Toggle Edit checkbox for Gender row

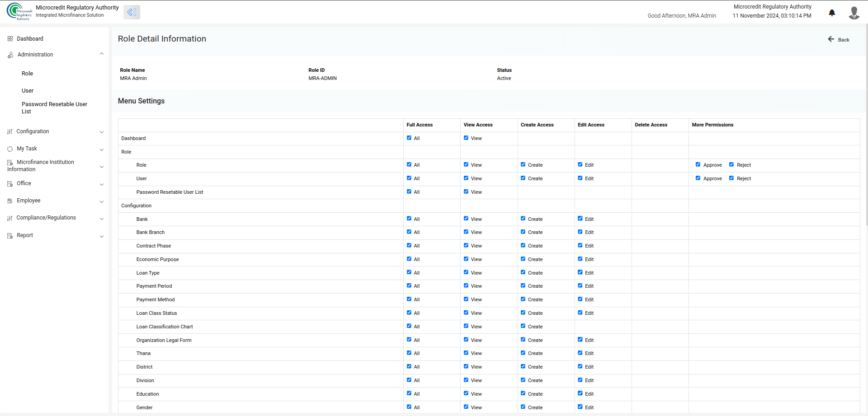(x=580, y=407)
